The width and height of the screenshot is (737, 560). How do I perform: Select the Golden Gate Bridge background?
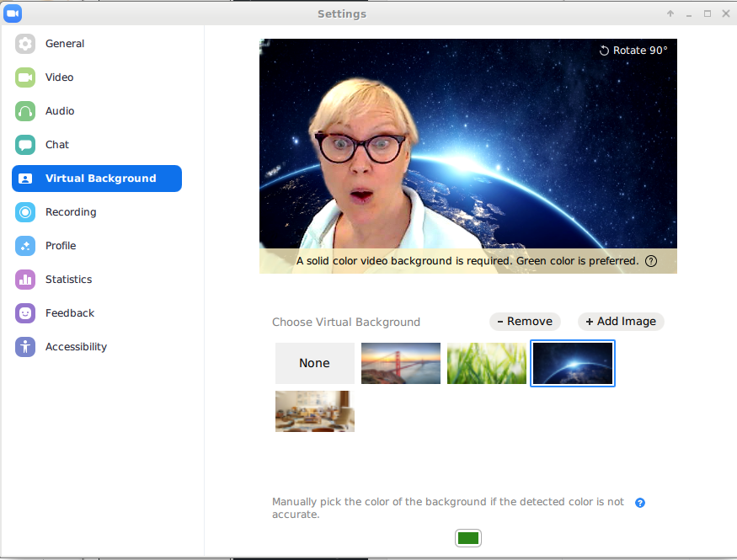click(401, 363)
